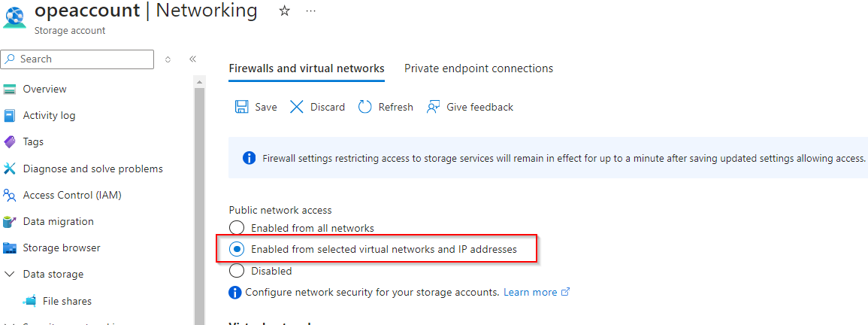Open Access Control (IAM) icon

click(10, 196)
